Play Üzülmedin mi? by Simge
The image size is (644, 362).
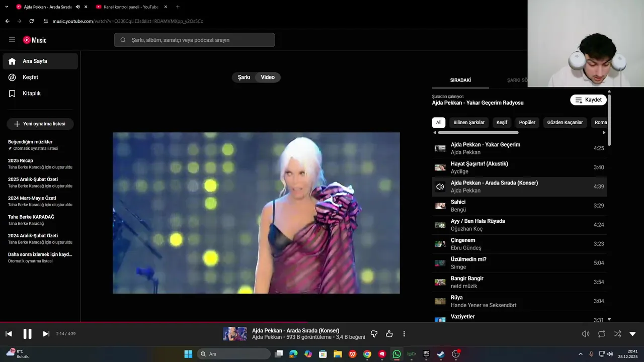519,263
